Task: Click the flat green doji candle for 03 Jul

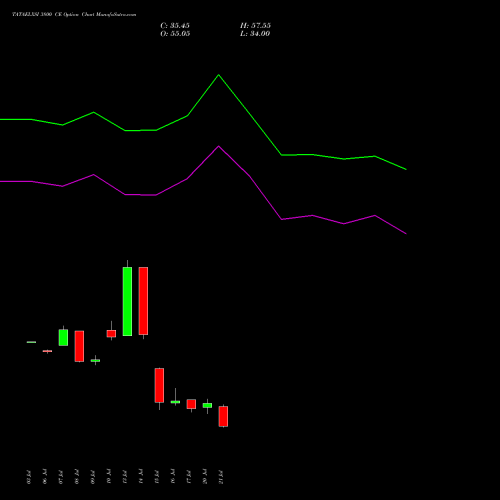Action: pyautogui.click(x=31, y=342)
